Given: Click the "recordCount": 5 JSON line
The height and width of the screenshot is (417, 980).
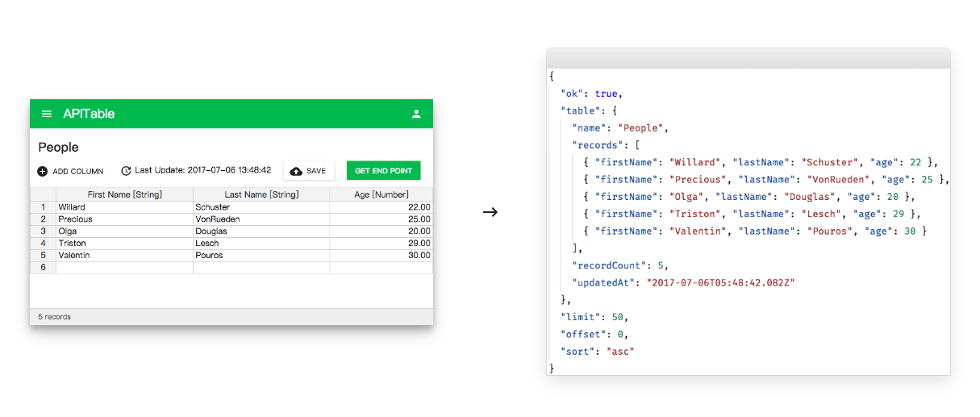Looking at the screenshot, I should click(x=620, y=265).
